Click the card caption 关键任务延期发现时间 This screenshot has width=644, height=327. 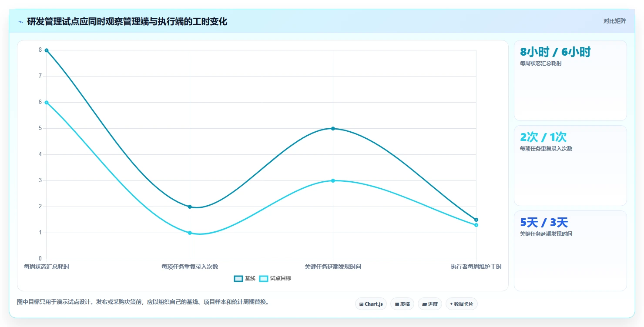click(546, 234)
